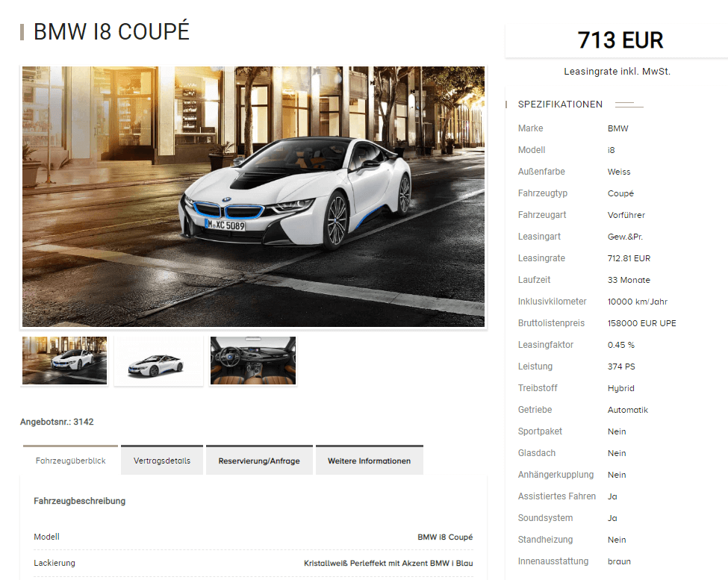
Task: Click the Fahrzeugbeschreibung heading
Action: [x=79, y=501]
